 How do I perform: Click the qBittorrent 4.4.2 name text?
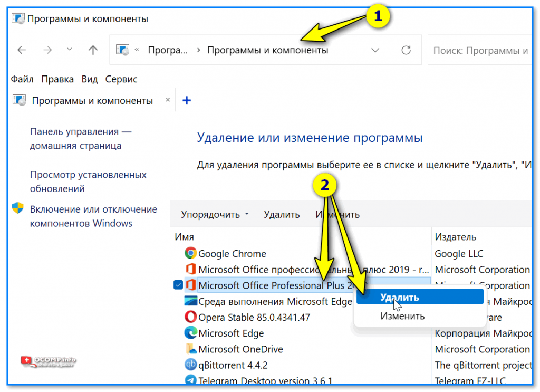pos(233,365)
